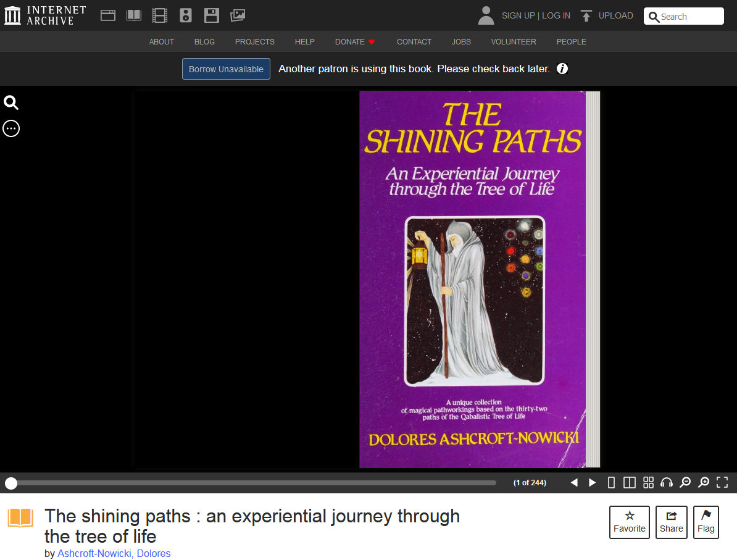Click the Favorite star button
The width and height of the screenshot is (737, 560).
(x=630, y=522)
